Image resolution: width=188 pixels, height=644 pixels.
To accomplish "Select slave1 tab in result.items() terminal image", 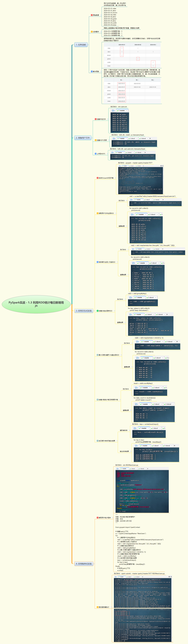I will pos(157,404).
